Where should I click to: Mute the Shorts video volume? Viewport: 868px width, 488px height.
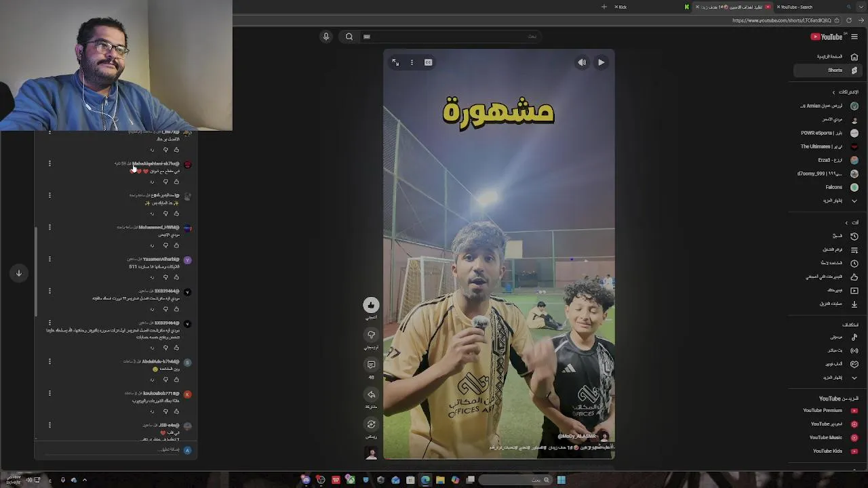coord(582,62)
